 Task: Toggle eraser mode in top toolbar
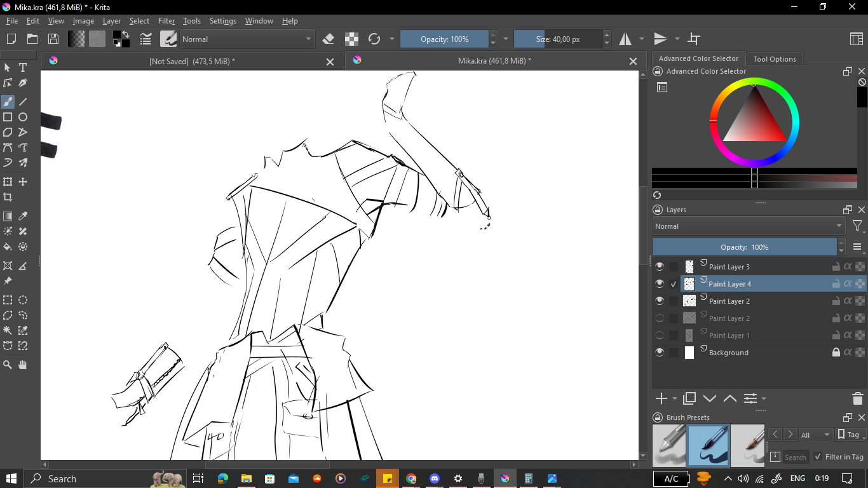tap(329, 39)
